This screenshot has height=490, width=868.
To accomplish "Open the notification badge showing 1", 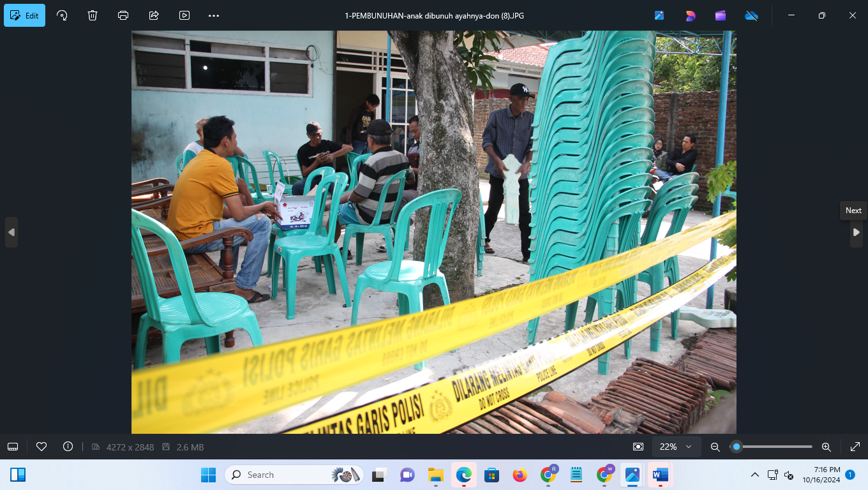I will tap(850, 475).
